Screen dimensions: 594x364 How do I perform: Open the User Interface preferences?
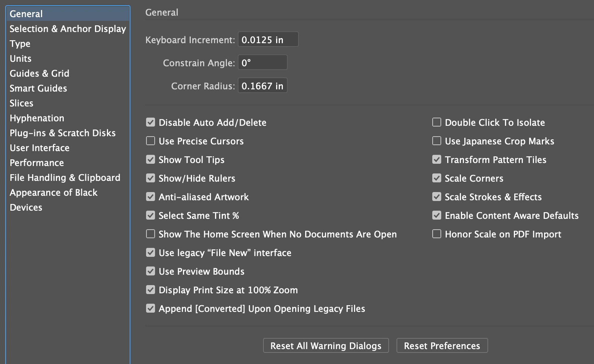pyautogui.click(x=40, y=148)
